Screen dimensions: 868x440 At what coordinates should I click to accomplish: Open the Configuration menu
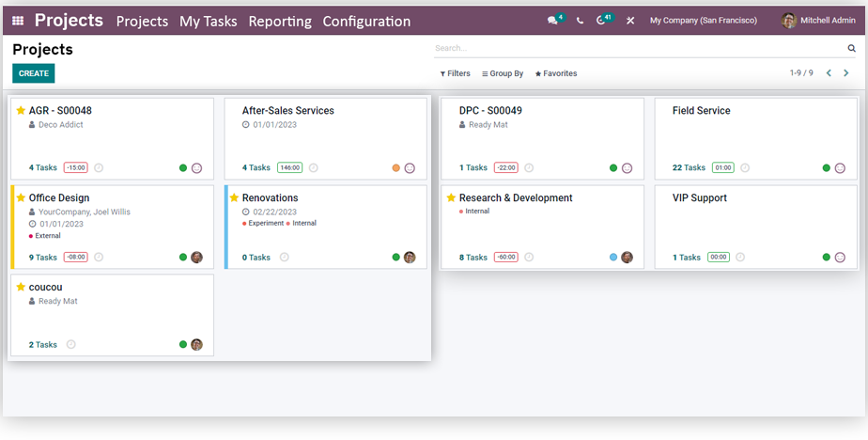click(366, 21)
